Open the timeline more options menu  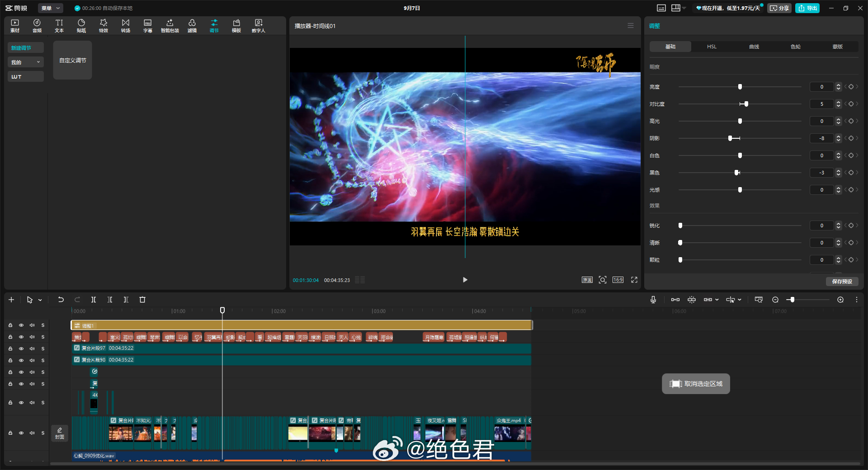tap(856, 300)
